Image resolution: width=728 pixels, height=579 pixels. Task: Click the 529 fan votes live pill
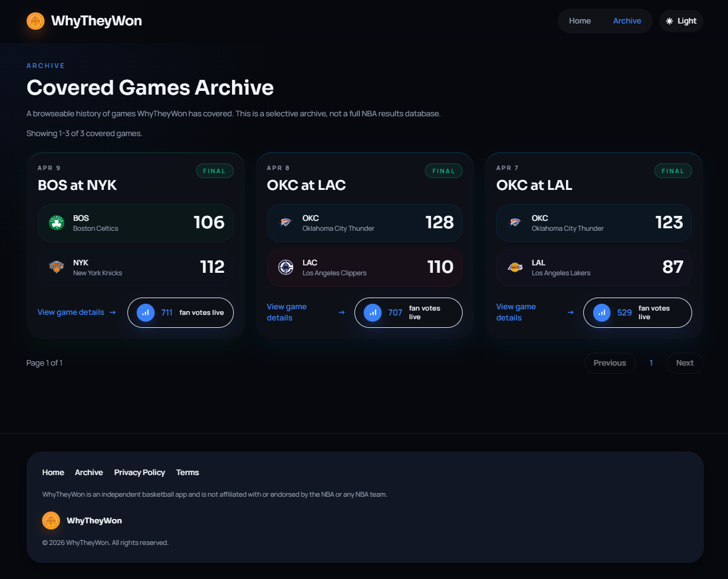coord(638,312)
